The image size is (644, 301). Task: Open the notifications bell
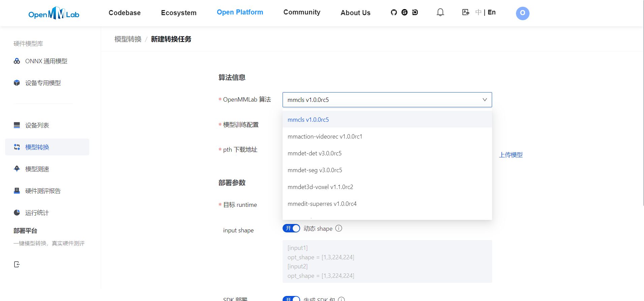pyautogui.click(x=440, y=12)
